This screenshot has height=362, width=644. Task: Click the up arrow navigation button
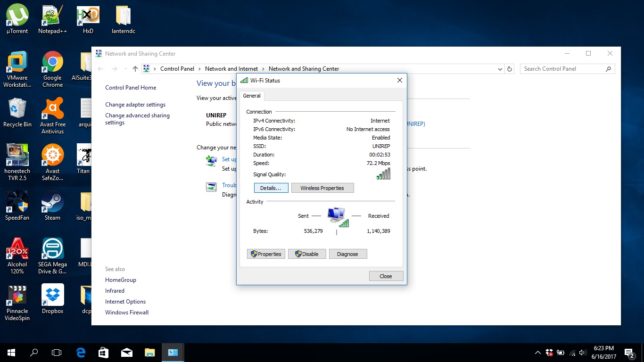135,69
